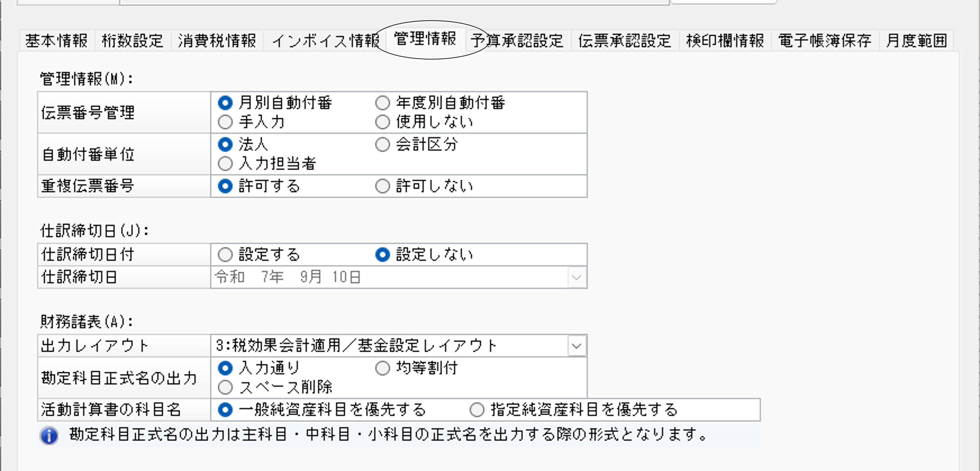Select 使用しない radio option

click(x=382, y=122)
